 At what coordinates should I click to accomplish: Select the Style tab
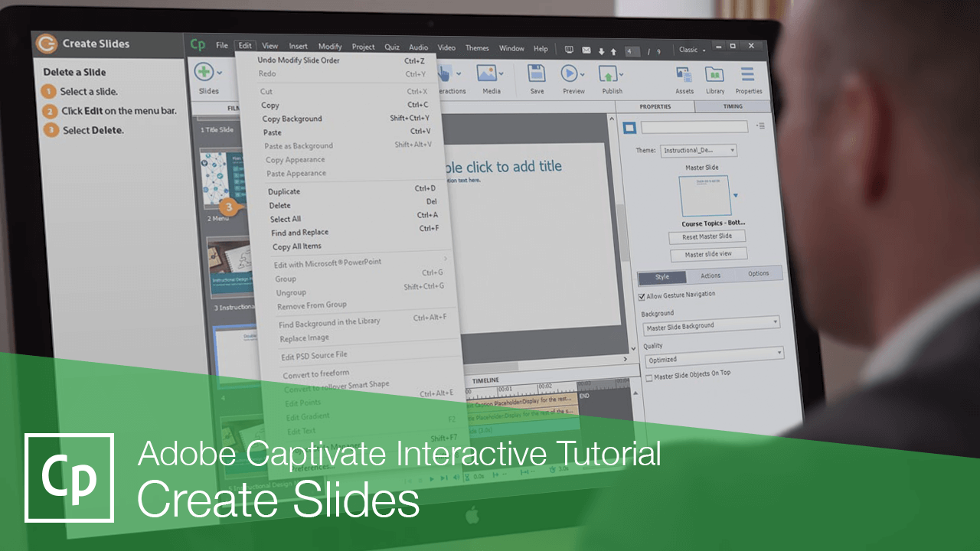661,276
